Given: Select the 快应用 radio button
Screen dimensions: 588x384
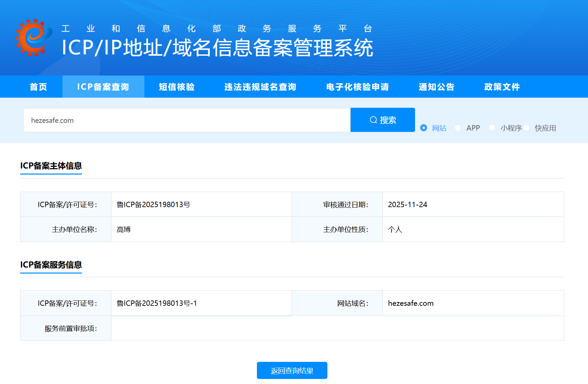Looking at the screenshot, I should pos(526,128).
